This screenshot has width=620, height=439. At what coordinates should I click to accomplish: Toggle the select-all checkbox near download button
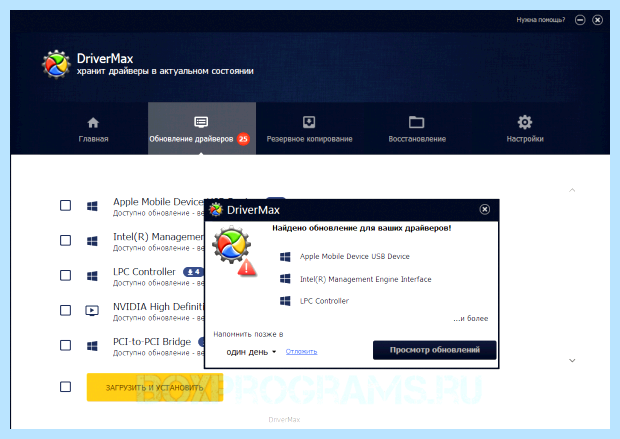click(x=66, y=386)
